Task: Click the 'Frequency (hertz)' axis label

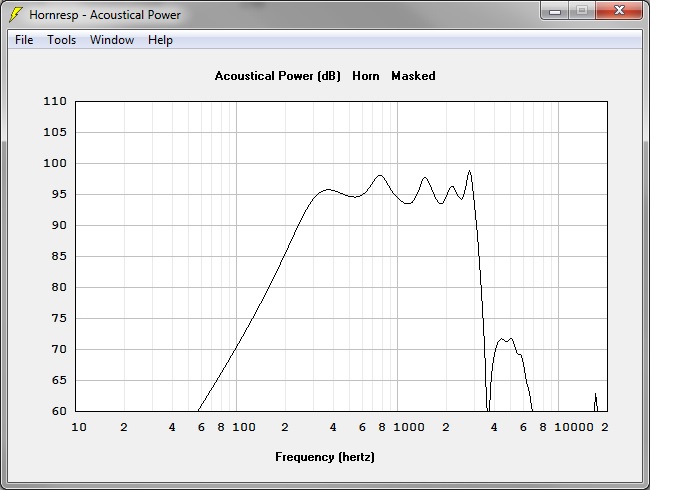Action: pyautogui.click(x=325, y=457)
